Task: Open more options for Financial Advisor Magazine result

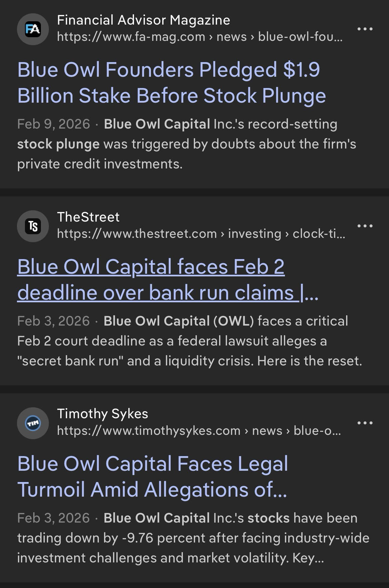Action: point(365,29)
